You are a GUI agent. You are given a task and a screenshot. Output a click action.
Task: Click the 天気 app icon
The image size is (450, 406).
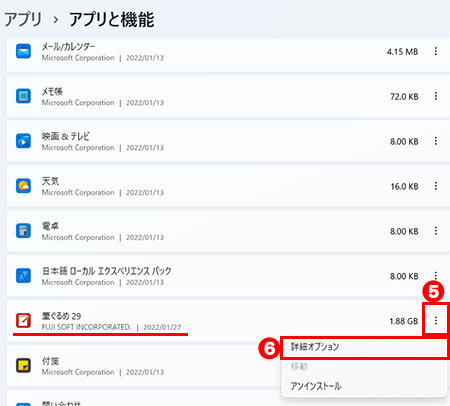click(23, 186)
